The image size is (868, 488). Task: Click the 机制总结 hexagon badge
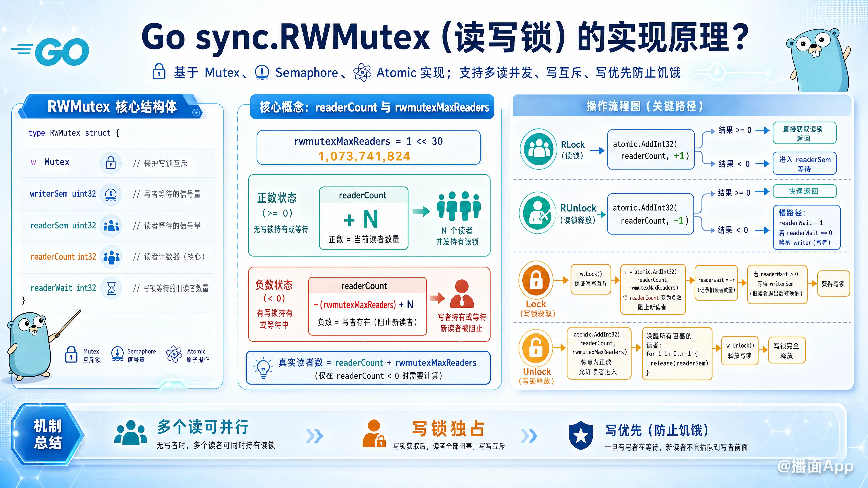47,434
